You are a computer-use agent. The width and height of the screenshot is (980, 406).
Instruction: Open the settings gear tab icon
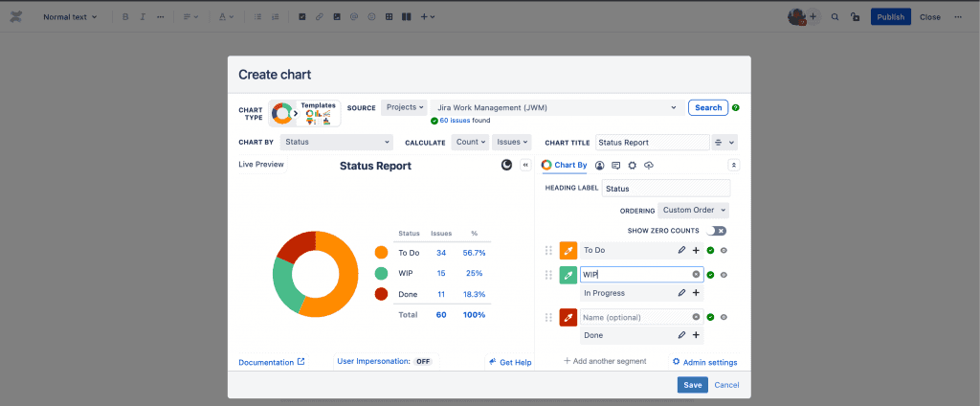click(632, 166)
